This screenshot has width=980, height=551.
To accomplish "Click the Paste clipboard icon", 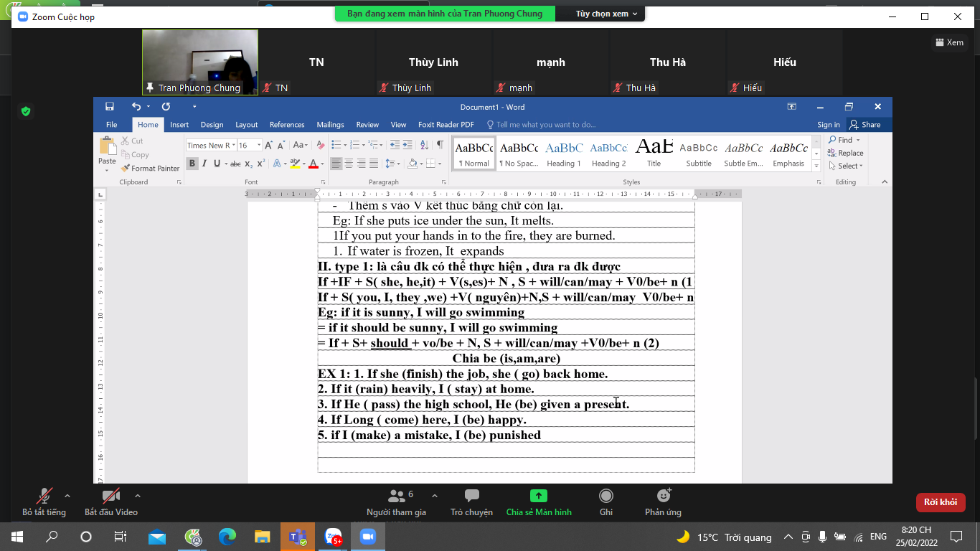I will (108, 146).
